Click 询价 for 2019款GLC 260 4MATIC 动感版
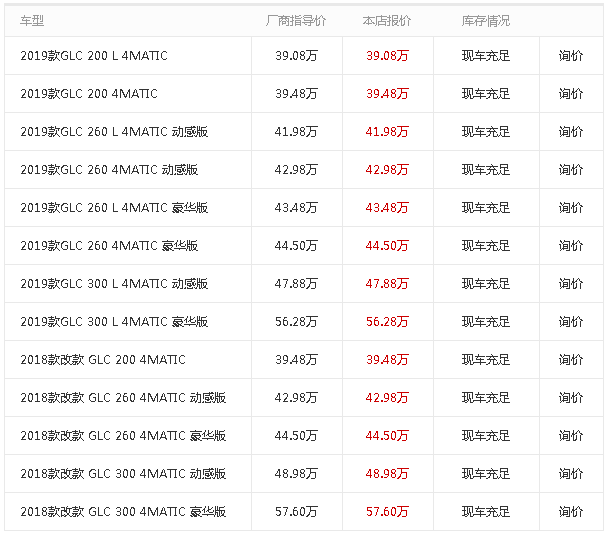 click(571, 170)
